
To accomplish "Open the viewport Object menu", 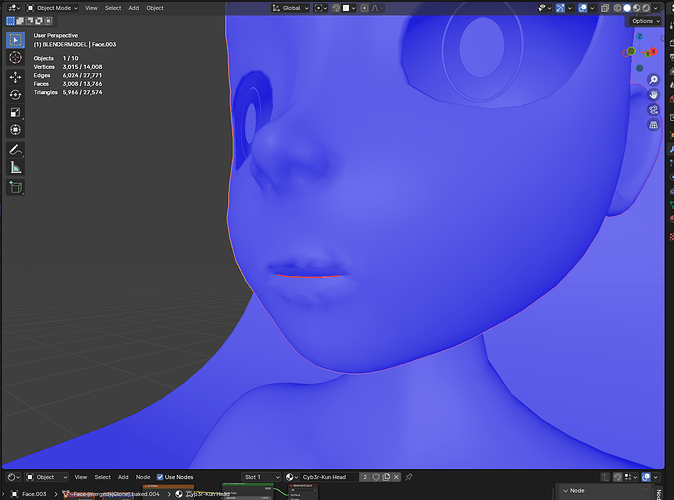I will (x=155, y=8).
